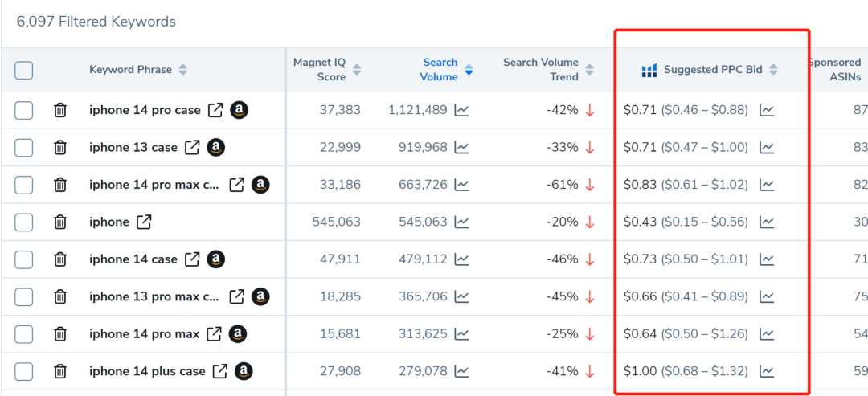Sort by Suggested PPC Bid column

coord(773,70)
